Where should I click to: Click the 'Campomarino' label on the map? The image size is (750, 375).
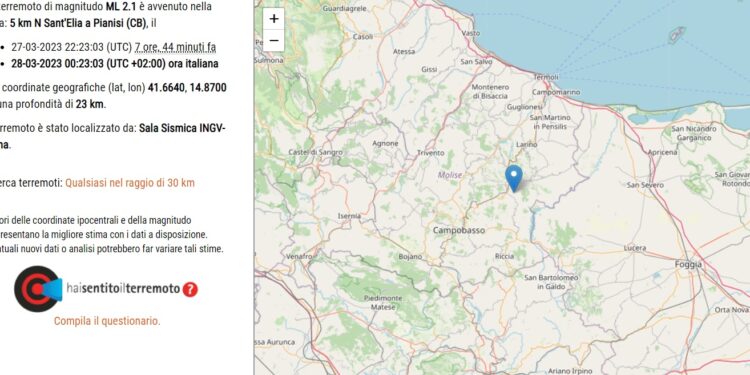(556, 91)
